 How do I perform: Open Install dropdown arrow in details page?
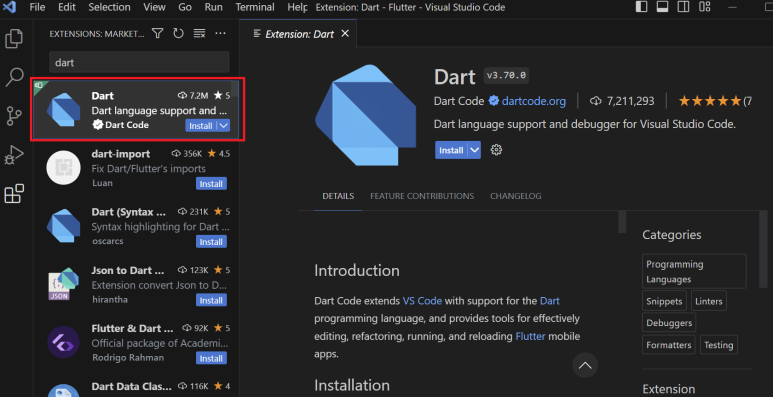click(474, 150)
